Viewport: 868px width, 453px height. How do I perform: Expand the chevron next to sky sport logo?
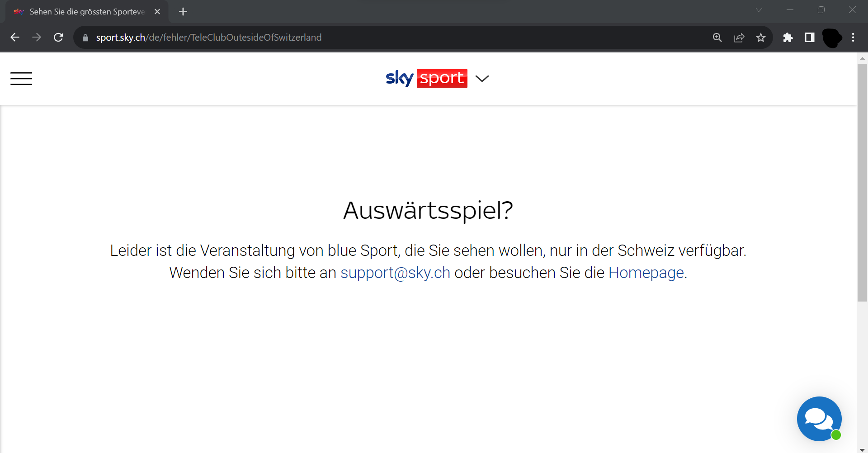click(482, 79)
